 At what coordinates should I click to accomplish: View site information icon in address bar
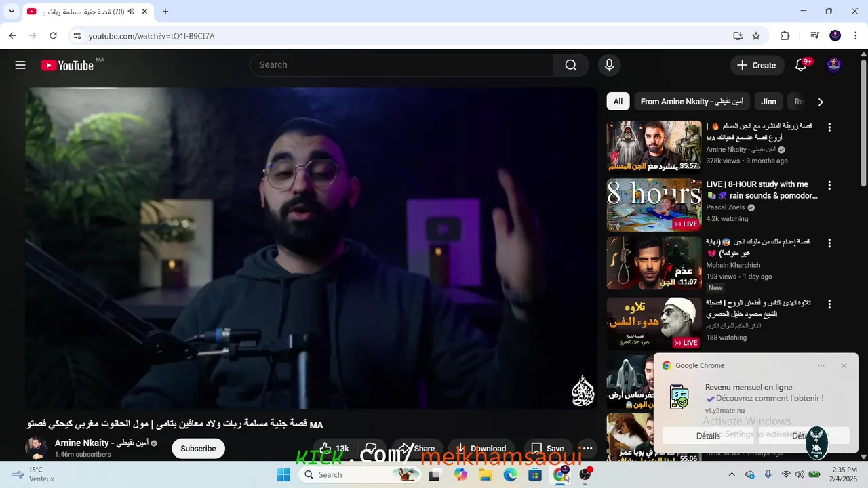(x=77, y=36)
